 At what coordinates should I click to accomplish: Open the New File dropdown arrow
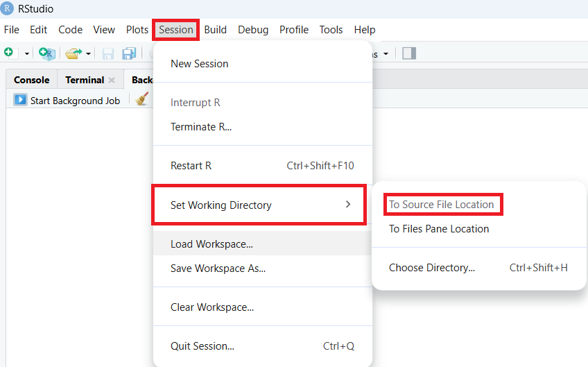(x=26, y=53)
